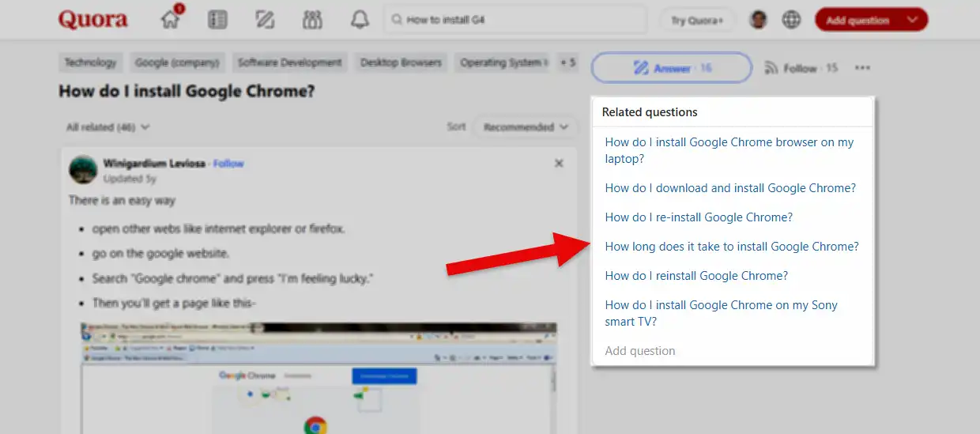The width and height of the screenshot is (980, 434).
Task: Open the Winigardium Leviosa author name
Action: pos(154,164)
